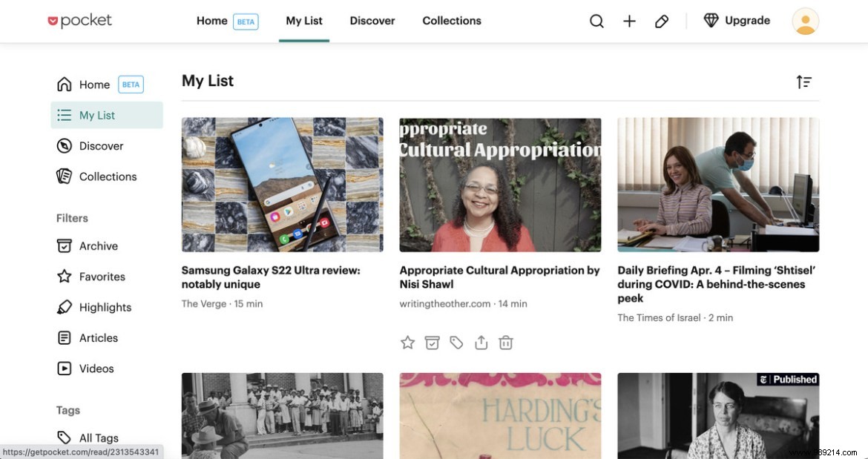Activate the highlighter icon in the header
This screenshot has width=868, height=459.
662,21
